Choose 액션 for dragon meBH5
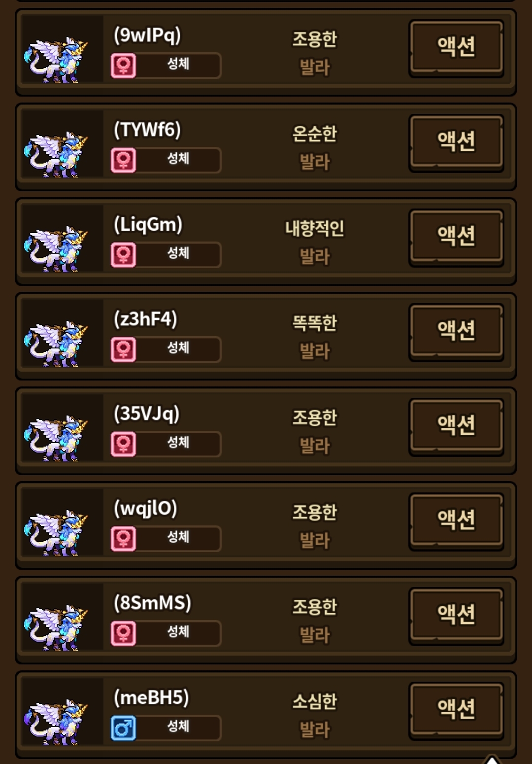 (x=456, y=710)
